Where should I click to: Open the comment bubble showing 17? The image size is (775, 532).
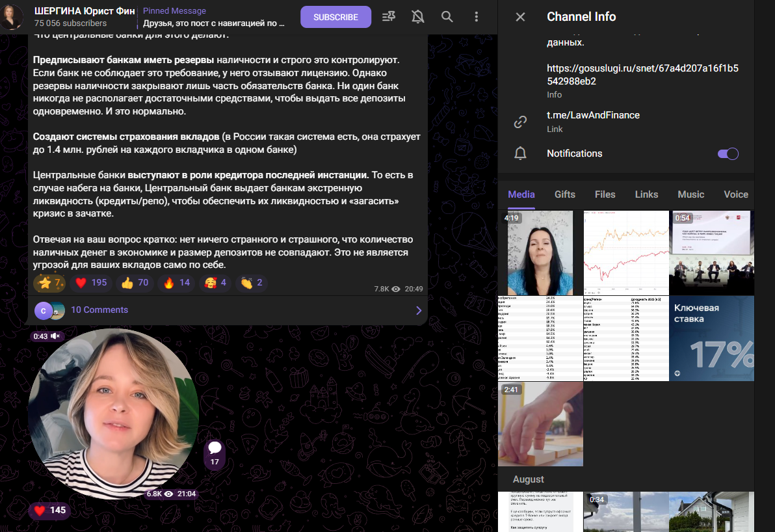tap(215, 454)
